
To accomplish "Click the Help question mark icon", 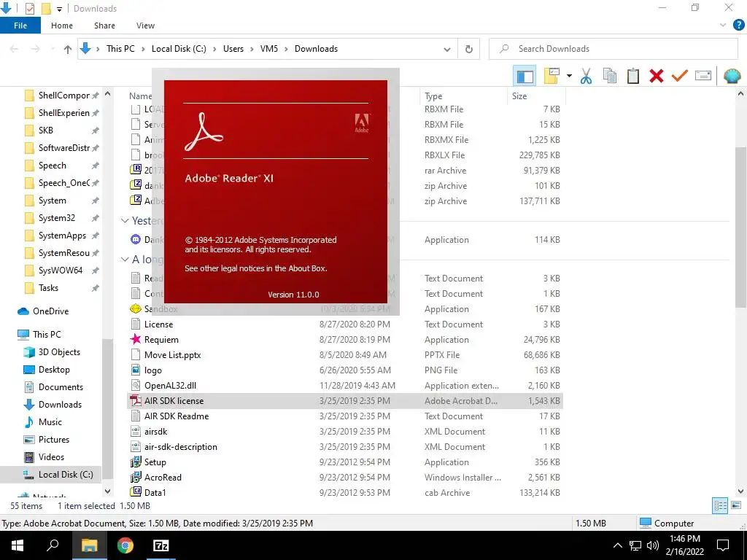I will tap(738, 26).
